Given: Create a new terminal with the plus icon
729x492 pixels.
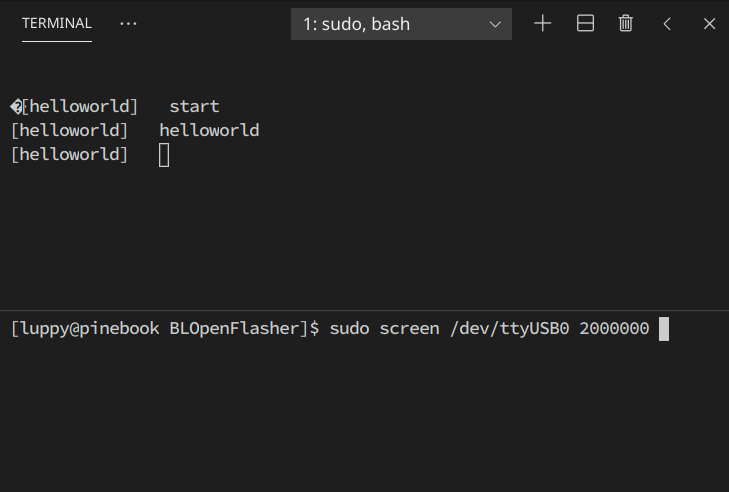Looking at the screenshot, I should click(543, 23).
